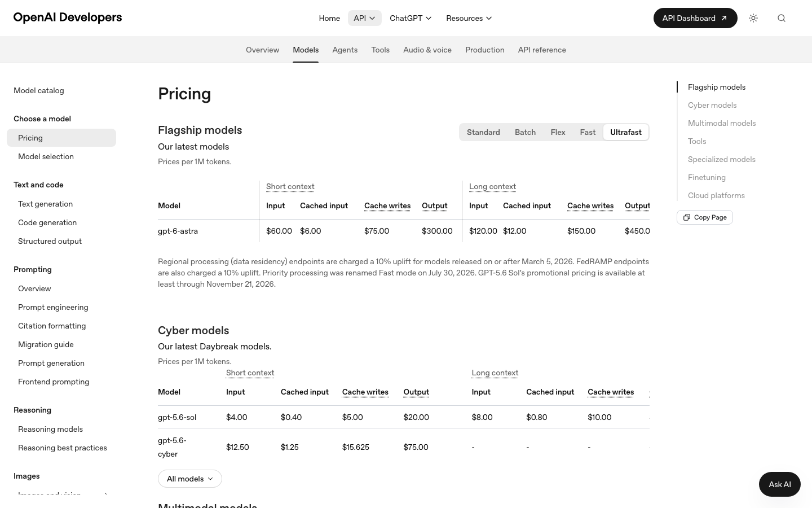Screen dimensions: 812x508
Task: Open Model selection in sidebar
Action: tap(61, 156)
